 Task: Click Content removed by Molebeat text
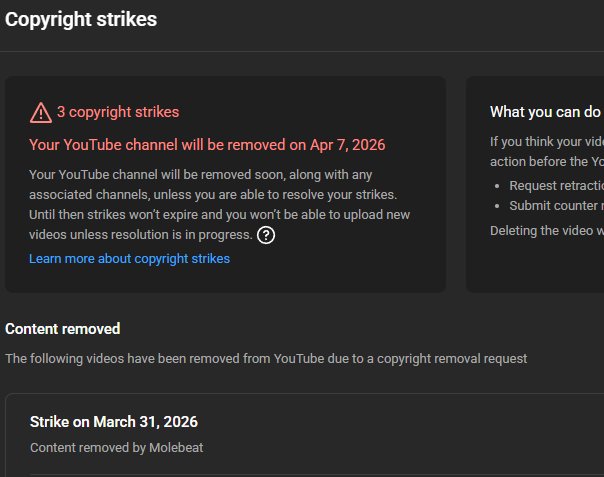point(117,448)
